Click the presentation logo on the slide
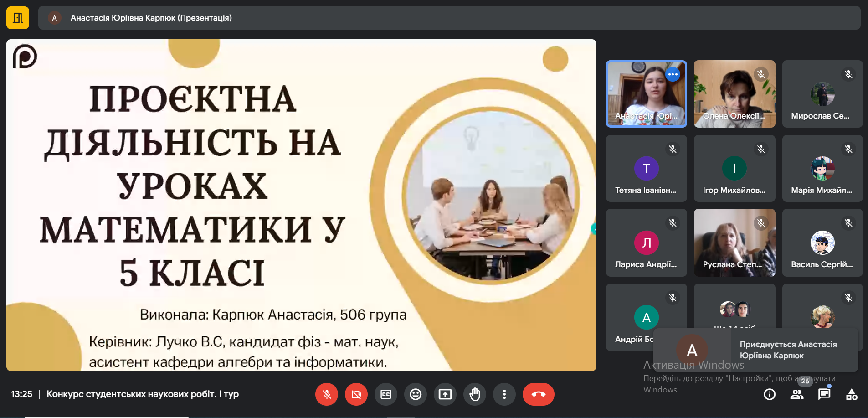This screenshot has width=868, height=418. point(25,57)
